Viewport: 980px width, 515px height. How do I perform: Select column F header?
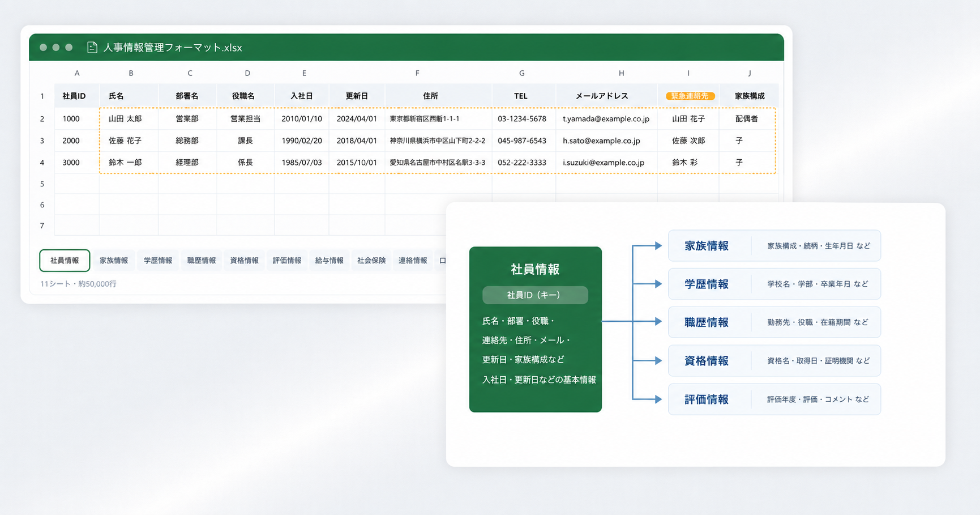(x=417, y=73)
